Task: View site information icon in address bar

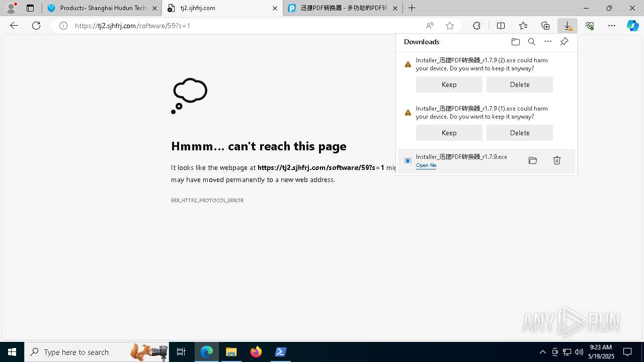Action: (63, 26)
